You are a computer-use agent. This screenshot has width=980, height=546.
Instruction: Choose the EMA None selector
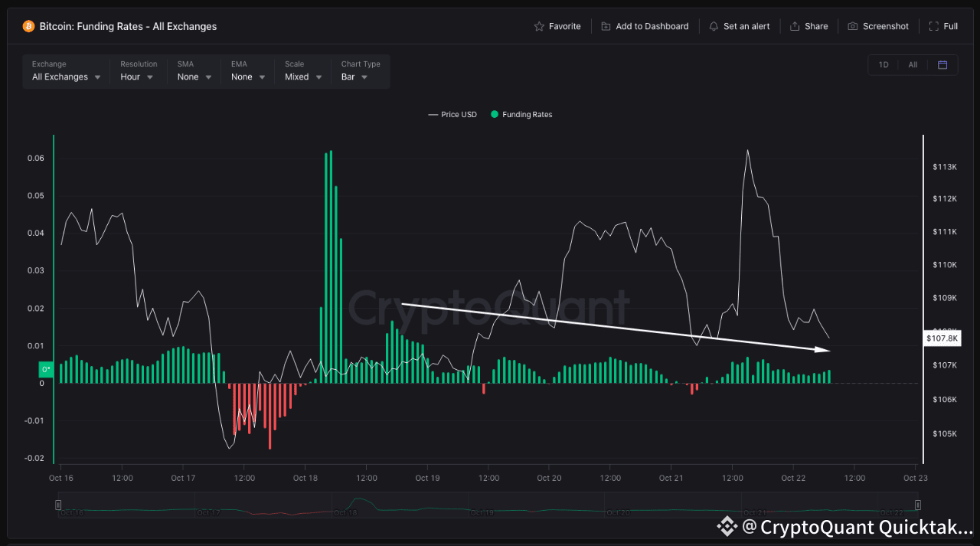tap(249, 77)
